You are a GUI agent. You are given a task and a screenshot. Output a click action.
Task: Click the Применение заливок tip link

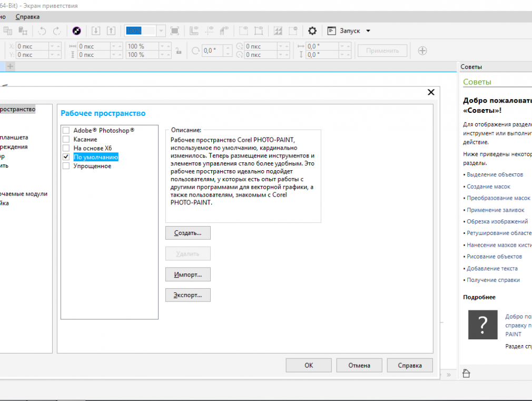[x=495, y=210]
